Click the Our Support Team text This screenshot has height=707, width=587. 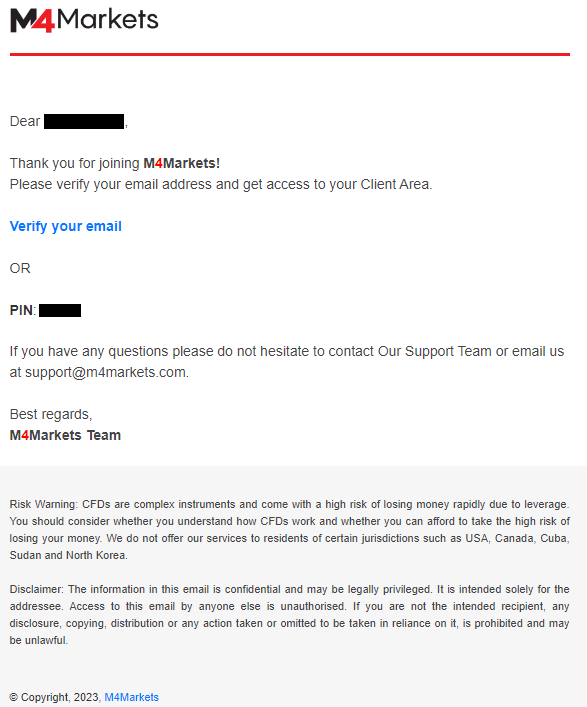coord(435,351)
